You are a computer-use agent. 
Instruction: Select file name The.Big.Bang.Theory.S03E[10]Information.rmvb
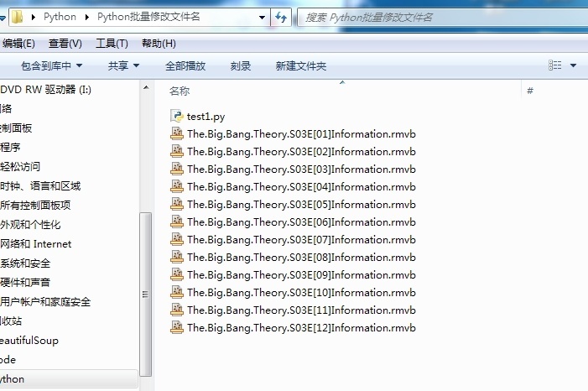301,293
